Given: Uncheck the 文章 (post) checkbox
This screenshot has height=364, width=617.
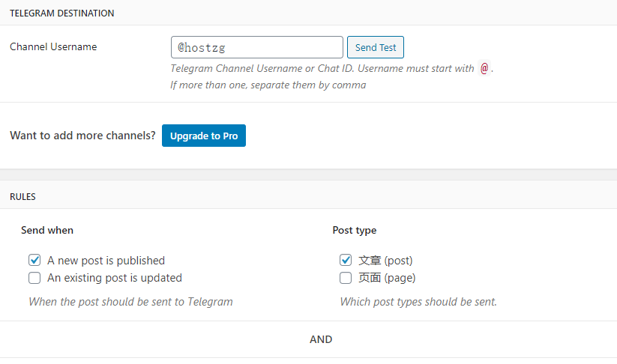Looking at the screenshot, I should [x=346, y=260].
